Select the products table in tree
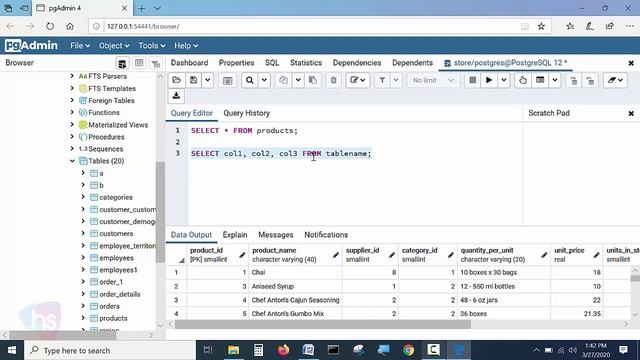The height and width of the screenshot is (360, 640). (113, 318)
